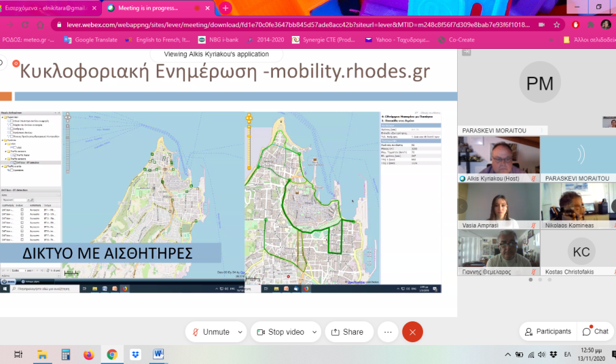Open Firefox from the taskbar
The width and height of the screenshot is (616, 364).
pyautogui.click(x=88, y=354)
